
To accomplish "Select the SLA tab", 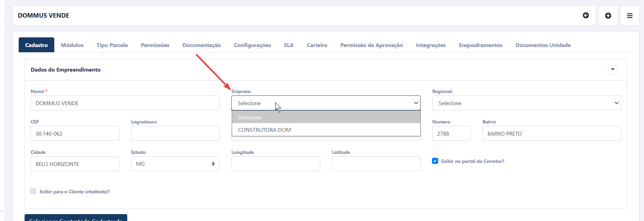I will tap(288, 45).
